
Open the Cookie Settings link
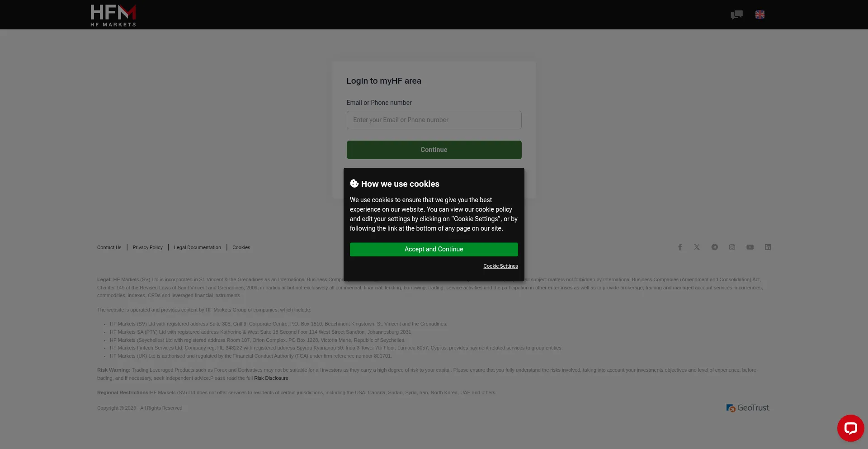pyautogui.click(x=500, y=266)
